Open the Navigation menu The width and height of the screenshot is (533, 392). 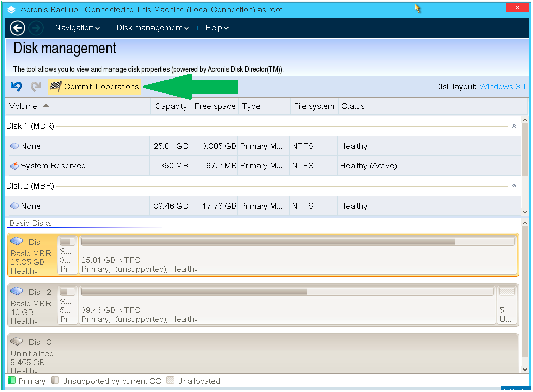[x=78, y=28]
